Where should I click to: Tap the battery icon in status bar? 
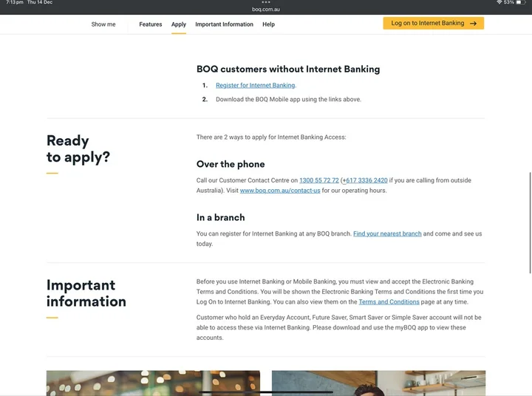(x=520, y=2)
